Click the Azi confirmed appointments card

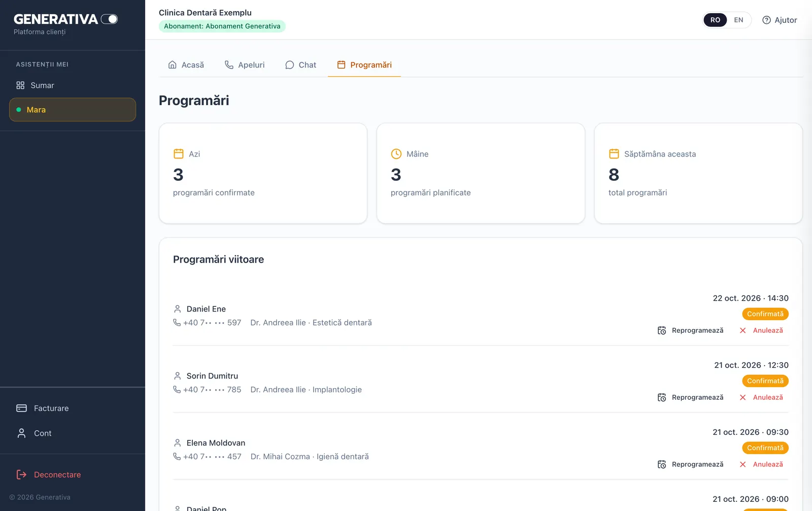(x=263, y=173)
